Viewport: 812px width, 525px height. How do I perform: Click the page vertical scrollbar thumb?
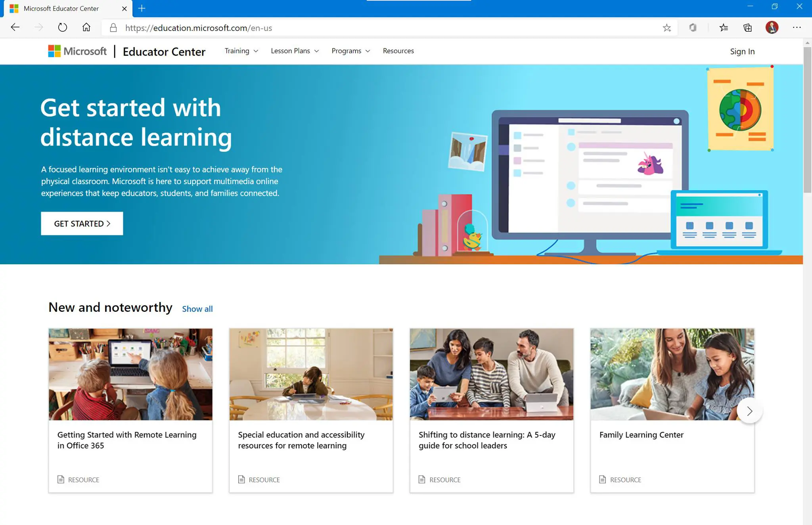(807, 120)
